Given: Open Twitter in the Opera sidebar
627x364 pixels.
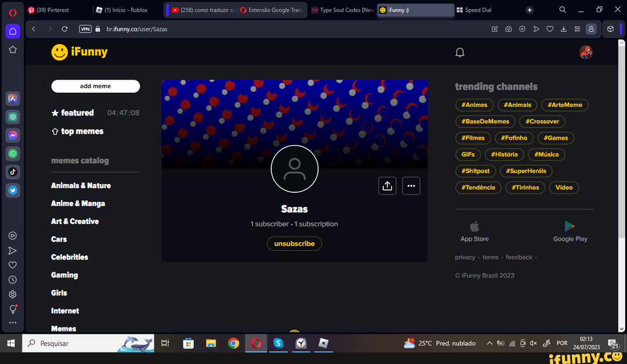Looking at the screenshot, I should (x=13, y=190).
